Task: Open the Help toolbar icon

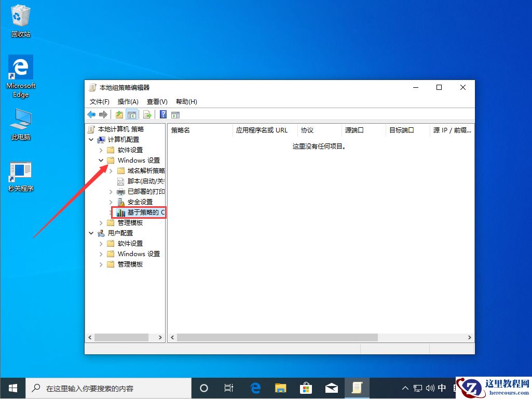Action: point(162,115)
